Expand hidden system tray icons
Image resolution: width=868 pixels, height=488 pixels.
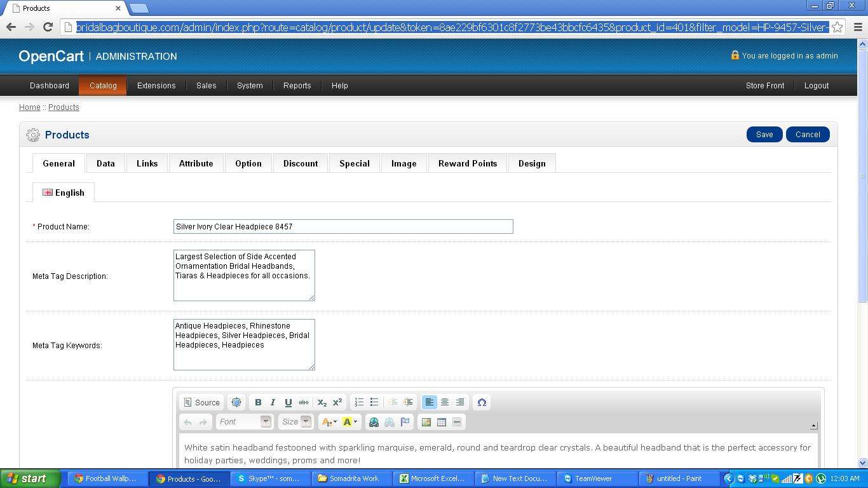[729, 478]
